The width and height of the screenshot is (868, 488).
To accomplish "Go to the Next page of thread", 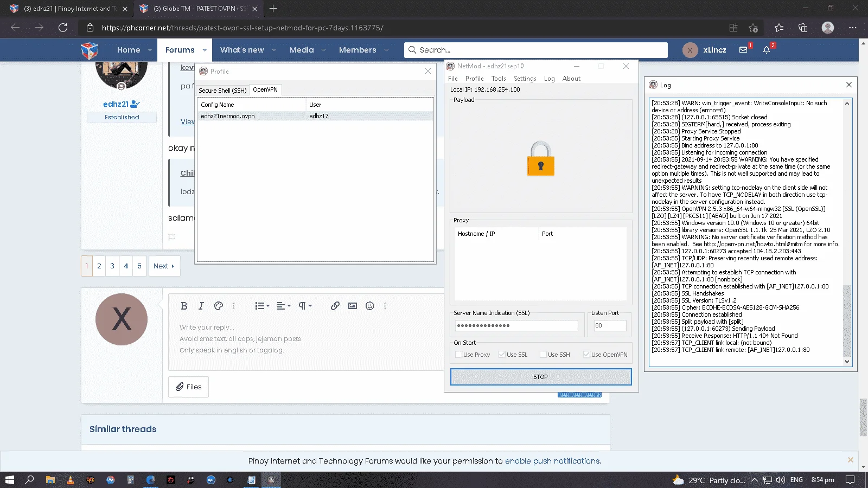I will (x=164, y=266).
